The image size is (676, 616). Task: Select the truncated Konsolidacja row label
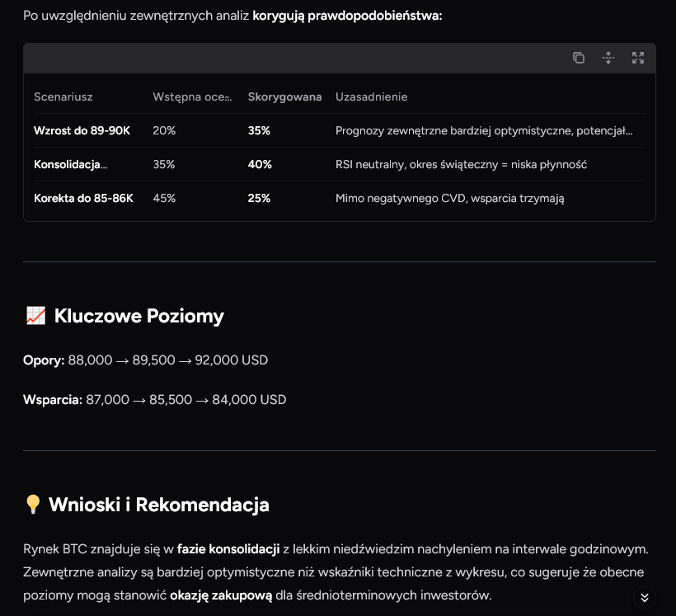pyautogui.click(x=71, y=164)
